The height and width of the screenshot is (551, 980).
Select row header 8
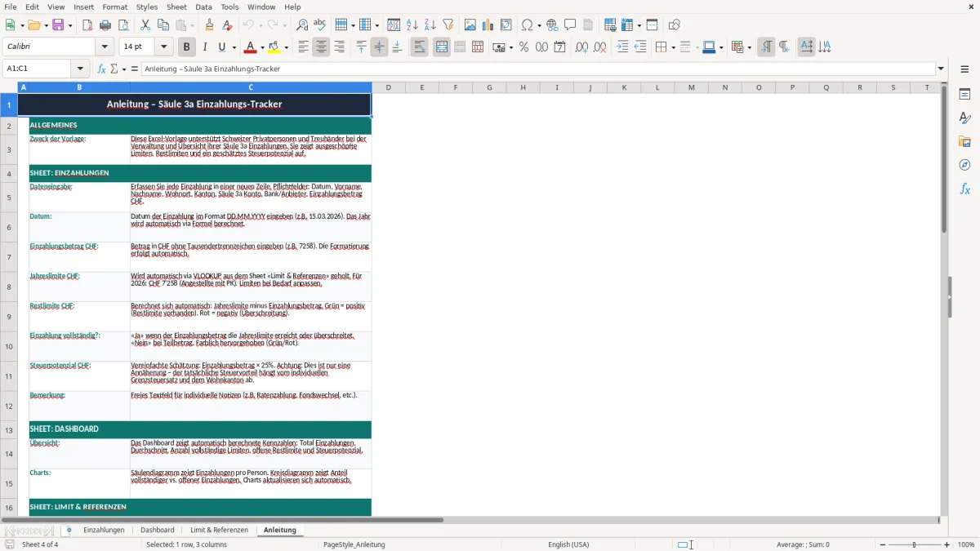click(9, 287)
